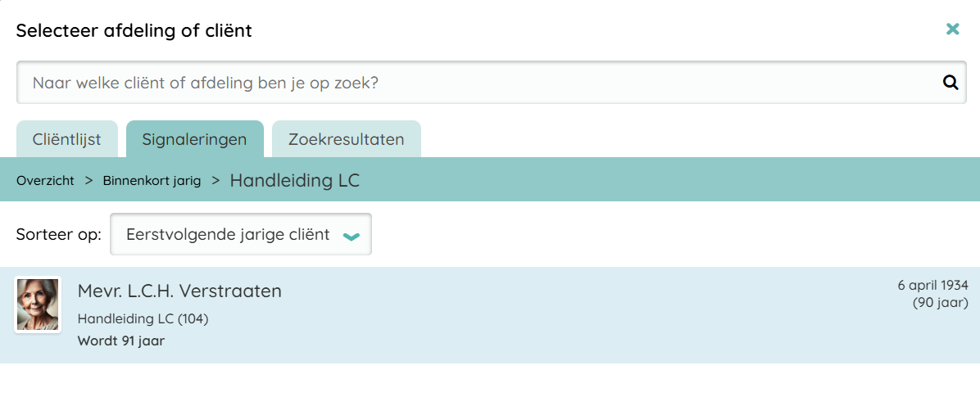Click the Handleiding LC (104) department text
This screenshot has width=980, height=406.
coord(143,318)
